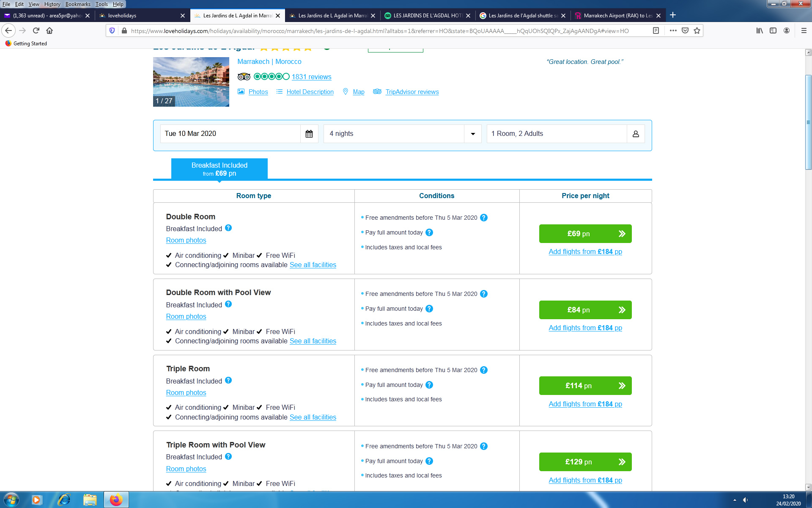Switch to loveholidays tab

142,16
